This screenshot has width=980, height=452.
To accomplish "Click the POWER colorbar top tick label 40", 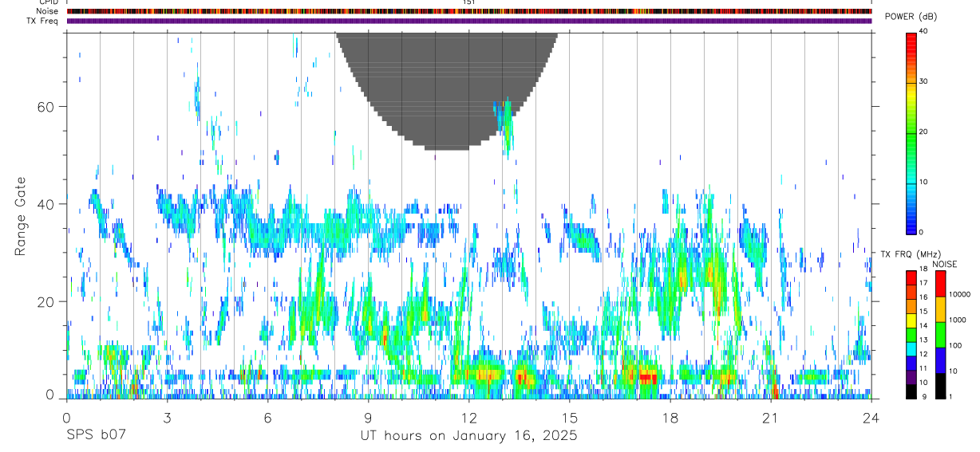I will pyautogui.click(x=924, y=32).
